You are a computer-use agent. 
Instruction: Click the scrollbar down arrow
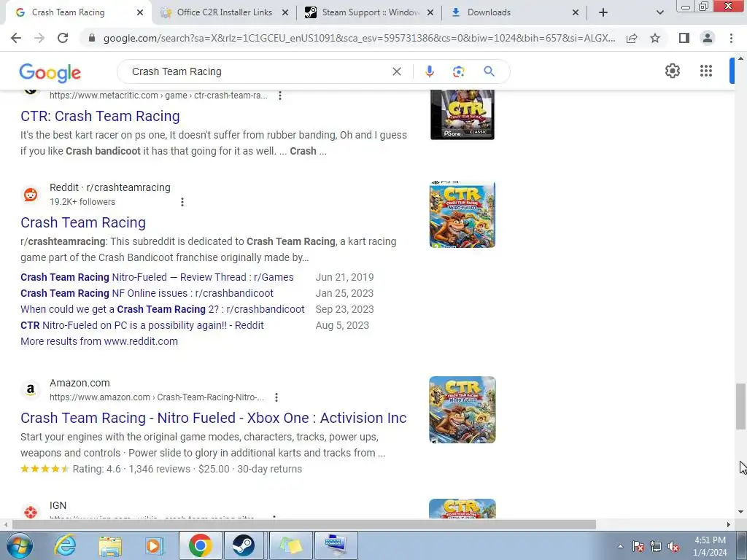pyautogui.click(x=740, y=512)
